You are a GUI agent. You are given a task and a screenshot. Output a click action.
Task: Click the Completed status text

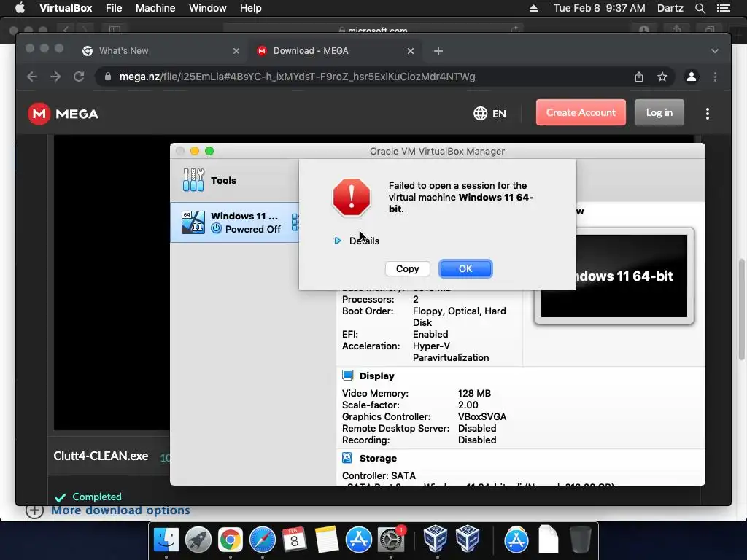97,497
